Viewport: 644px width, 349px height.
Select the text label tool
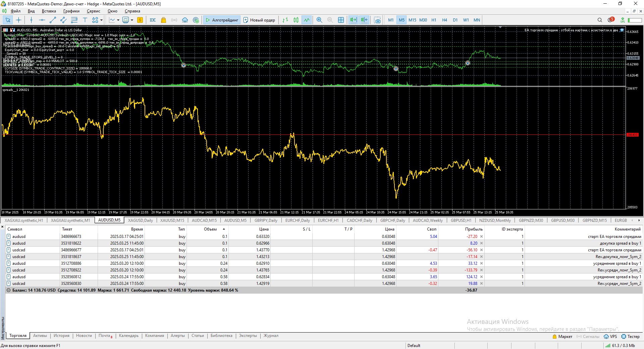(85, 20)
